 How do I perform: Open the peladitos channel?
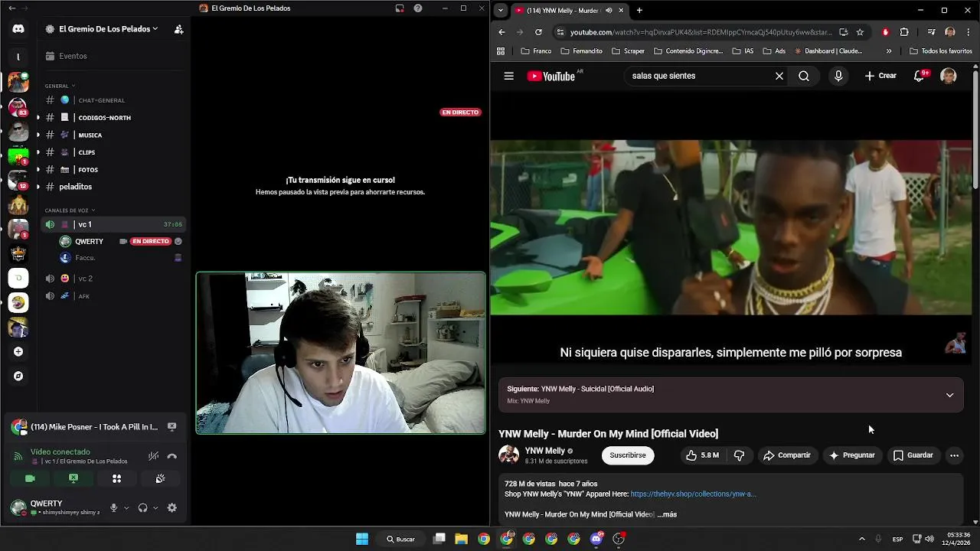(x=113, y=187)
